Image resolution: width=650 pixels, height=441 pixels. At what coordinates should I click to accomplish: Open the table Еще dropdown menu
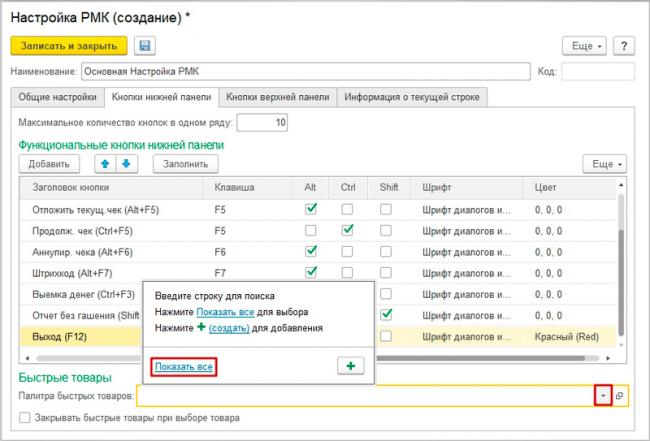click(x=605, y=164)
